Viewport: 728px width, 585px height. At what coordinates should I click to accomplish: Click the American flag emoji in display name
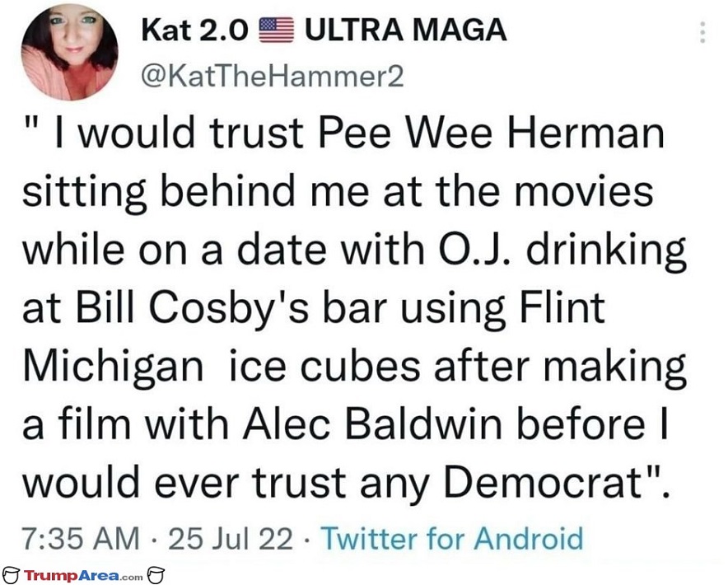tap(276, 30)
